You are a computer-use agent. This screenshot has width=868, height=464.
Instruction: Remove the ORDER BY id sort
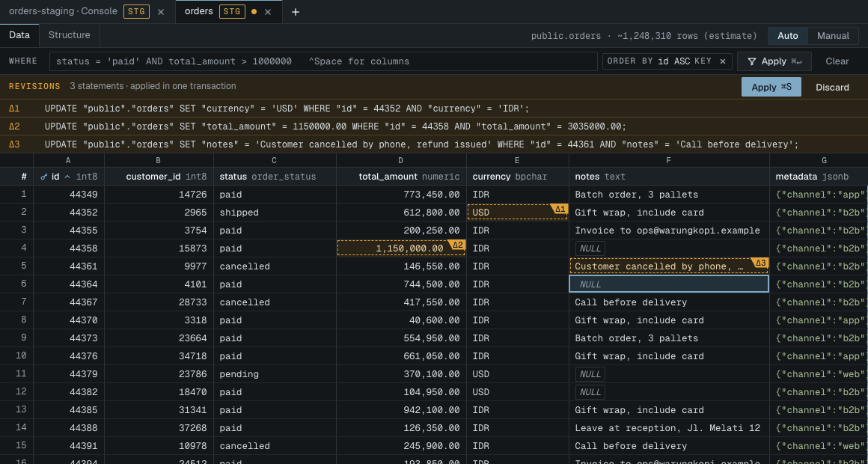(x=722, y=61)
